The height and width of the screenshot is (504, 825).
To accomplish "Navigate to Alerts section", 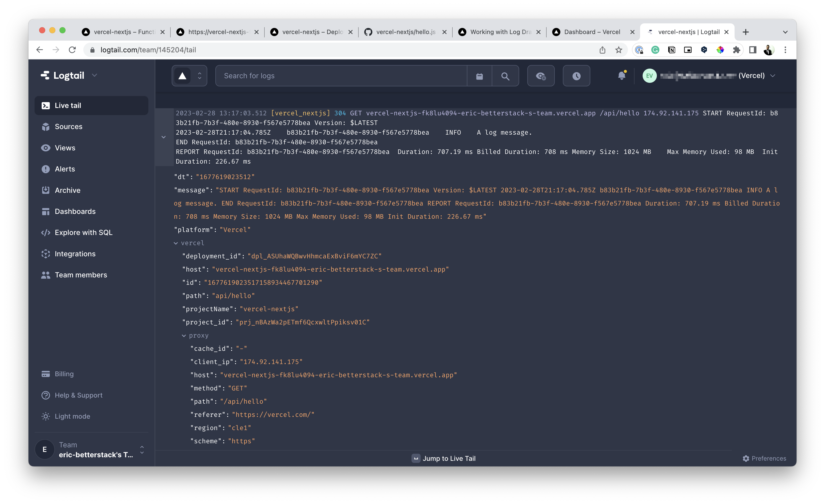I will click(x=65, y=169).
